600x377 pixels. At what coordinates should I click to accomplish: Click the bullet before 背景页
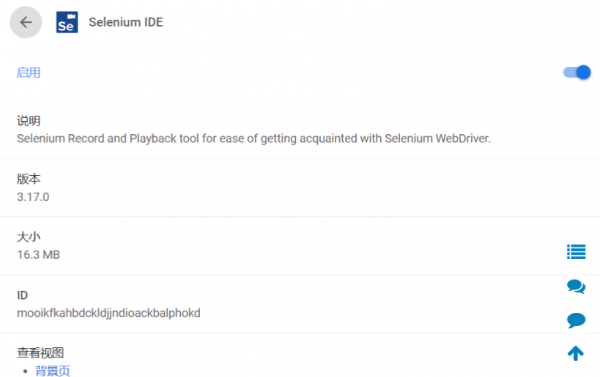[x=25, y=371]
